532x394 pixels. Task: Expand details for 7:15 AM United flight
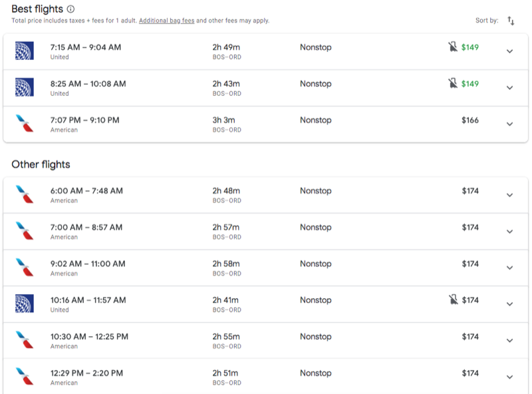[x=509, y=51]
